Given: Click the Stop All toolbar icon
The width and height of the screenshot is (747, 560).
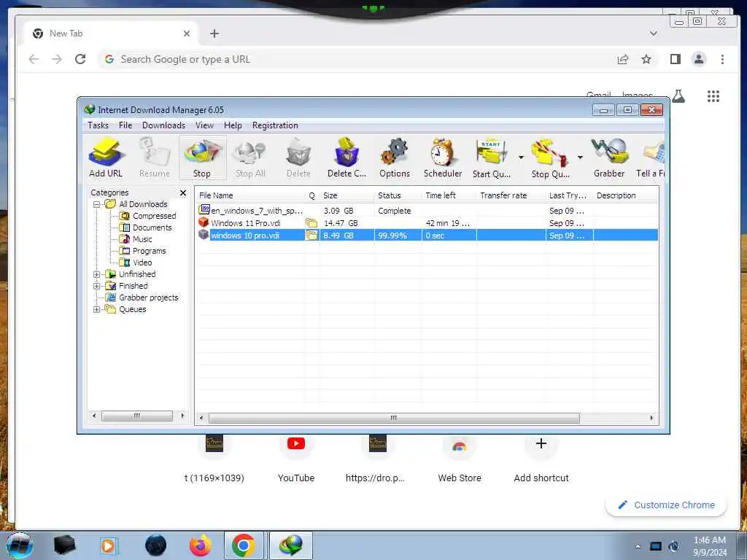Looking at the screenshot, I should click(x=250, y=157).
